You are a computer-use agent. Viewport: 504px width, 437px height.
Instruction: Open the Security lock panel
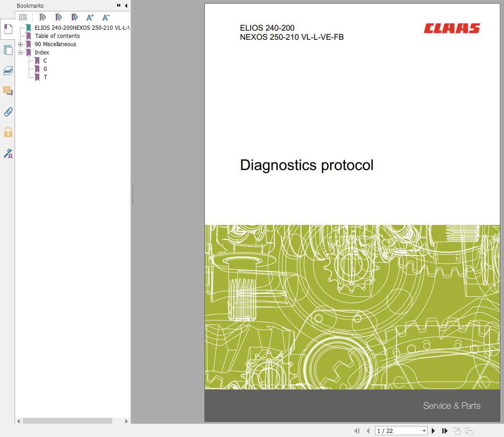7,133
